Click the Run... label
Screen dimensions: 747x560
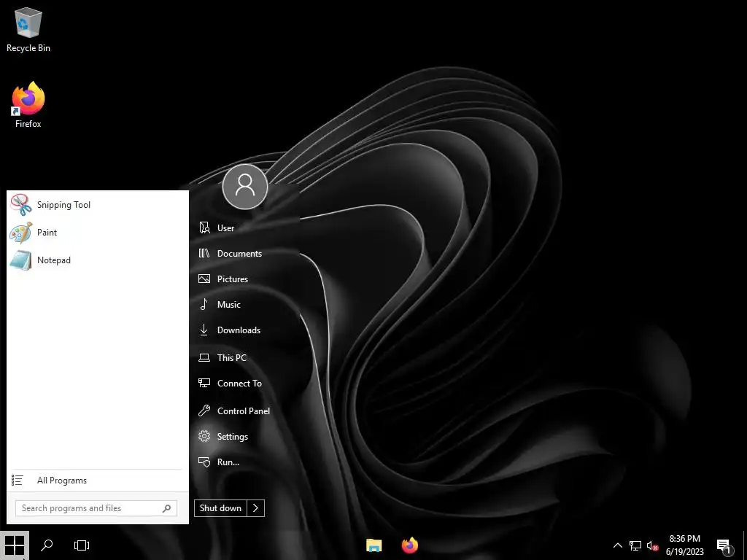(228, 462)
